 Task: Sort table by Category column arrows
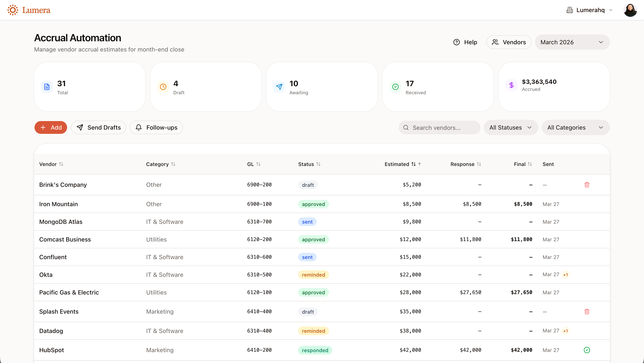point(173,164)
